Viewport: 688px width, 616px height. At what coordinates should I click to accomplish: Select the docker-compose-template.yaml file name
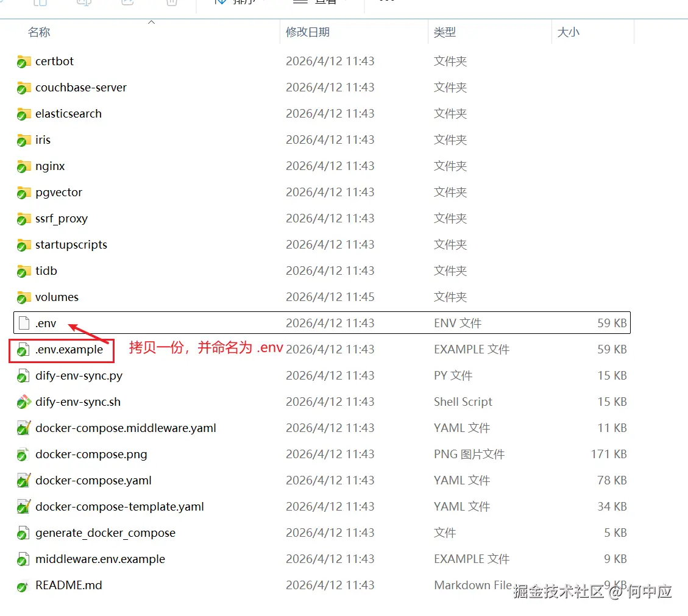119,507
